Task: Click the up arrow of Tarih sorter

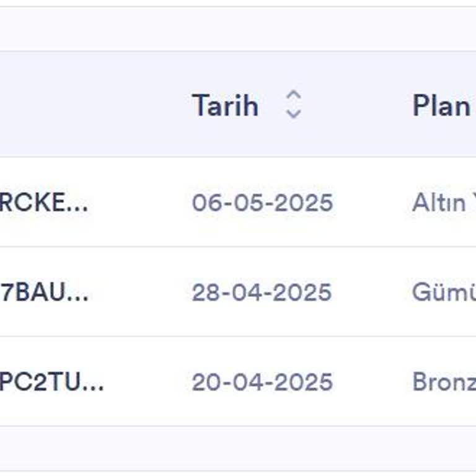Action: [293, 96]
